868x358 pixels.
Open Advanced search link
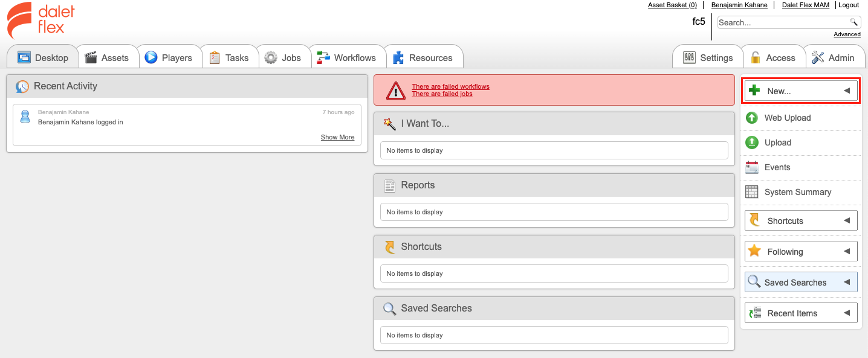click(x=847, y=34)
